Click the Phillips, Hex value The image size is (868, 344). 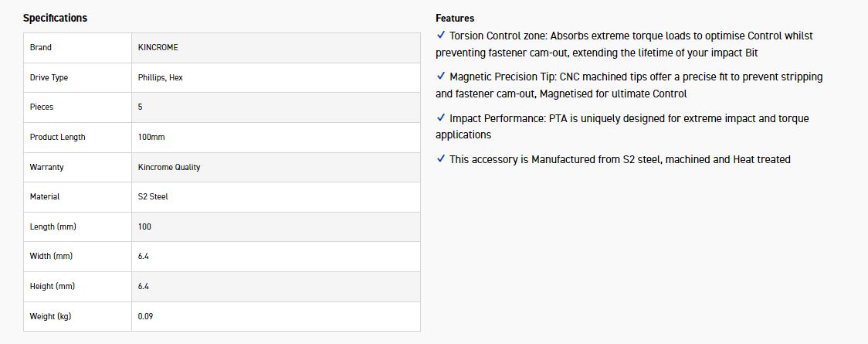(x=160, y=77)
